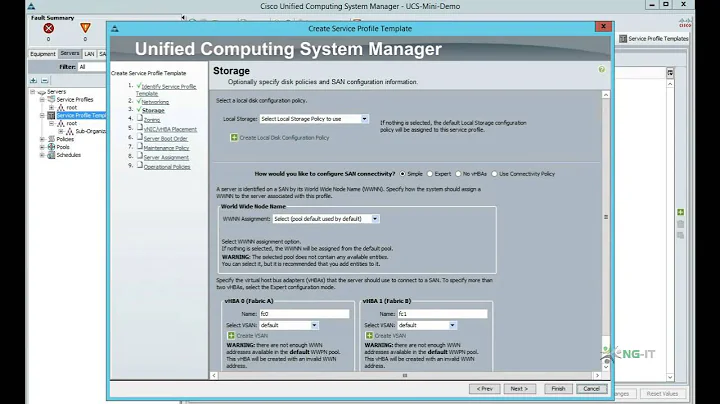Screen dimensions: 720x404
Task: Click the Create Local Disk Configuration Policy link
Action: pos(284,138)
